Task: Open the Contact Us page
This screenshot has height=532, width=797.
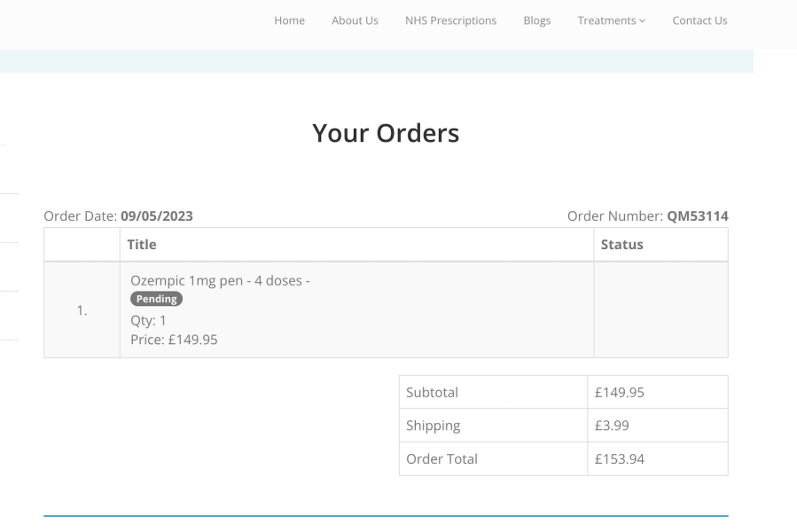Action: [x=699, y=20]
